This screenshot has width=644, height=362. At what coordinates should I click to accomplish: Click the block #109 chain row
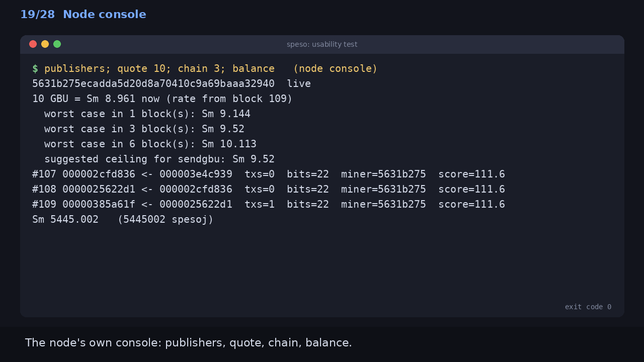(269, 204)
